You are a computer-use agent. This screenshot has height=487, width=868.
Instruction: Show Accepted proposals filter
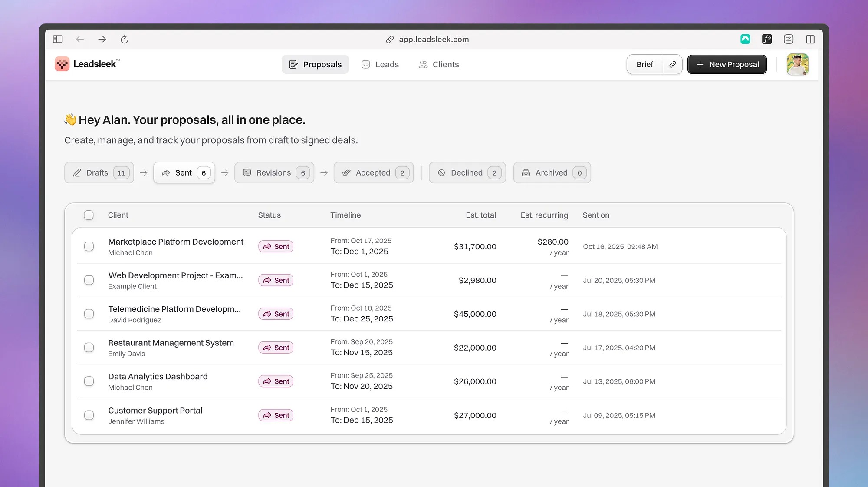click(373, 172)
